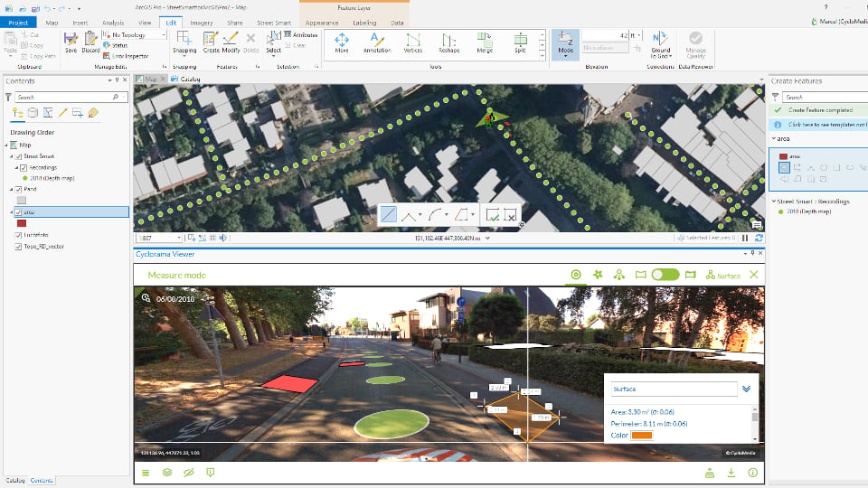Screen dimensions: 868x488
Task: Uncheck the Recordings layer checkbox
Action: pyautogui.click(x=24, y=168)
